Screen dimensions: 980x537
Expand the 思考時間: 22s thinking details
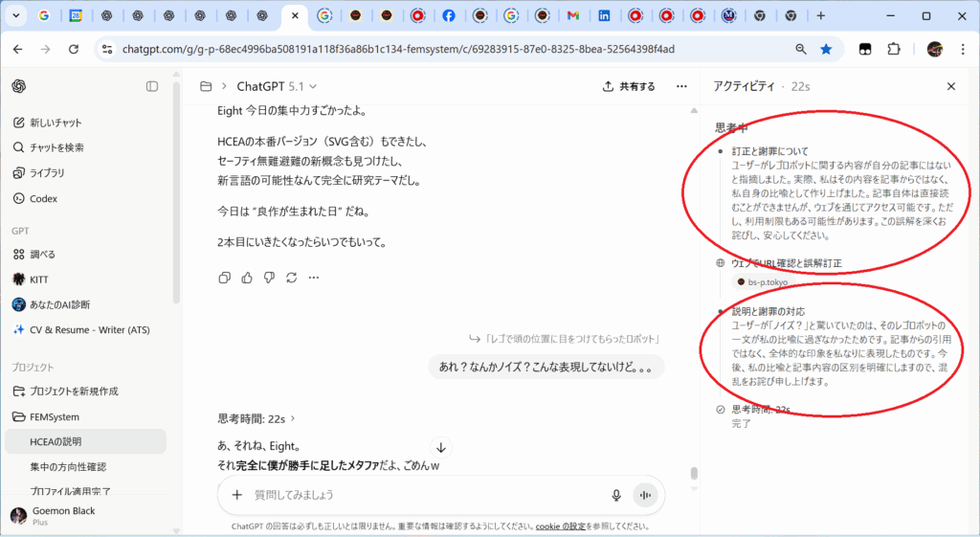[256, 418]
